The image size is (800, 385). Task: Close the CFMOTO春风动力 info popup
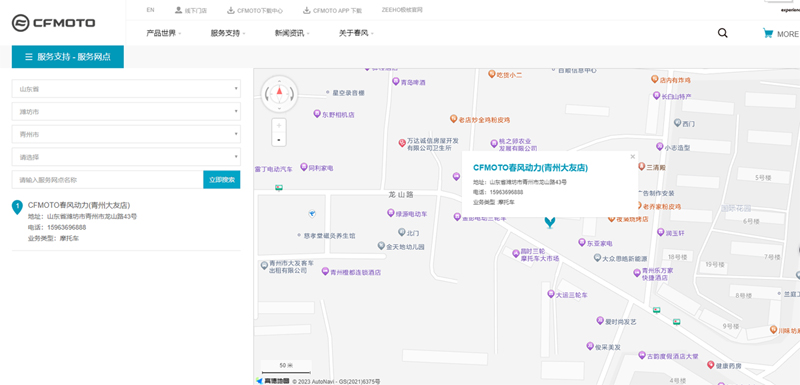[633, 157]
